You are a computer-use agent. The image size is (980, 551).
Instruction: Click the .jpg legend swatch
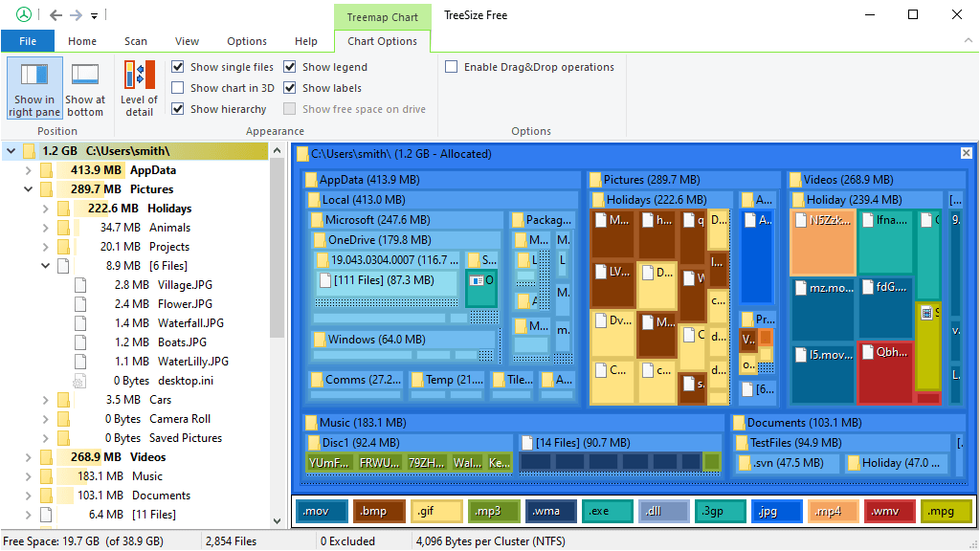(x=776, y=512)
